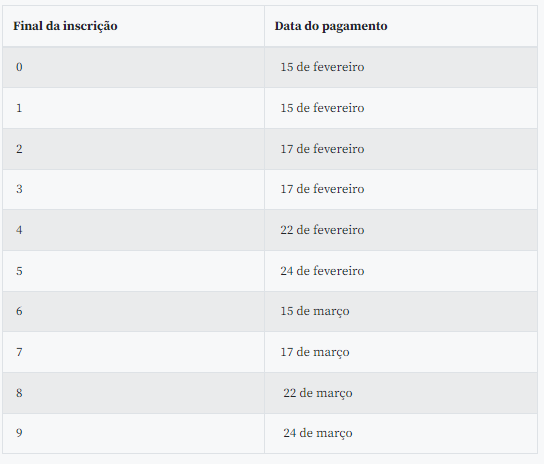Click the '15 de março' cell

401,311
